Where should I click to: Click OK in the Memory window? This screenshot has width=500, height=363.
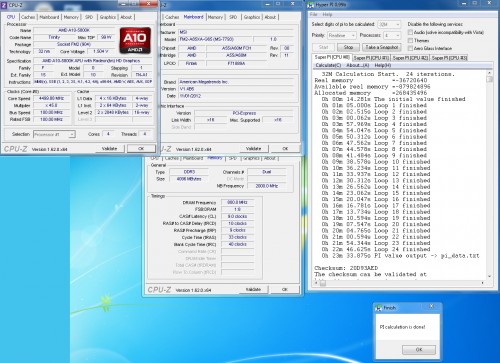(285, 289)
